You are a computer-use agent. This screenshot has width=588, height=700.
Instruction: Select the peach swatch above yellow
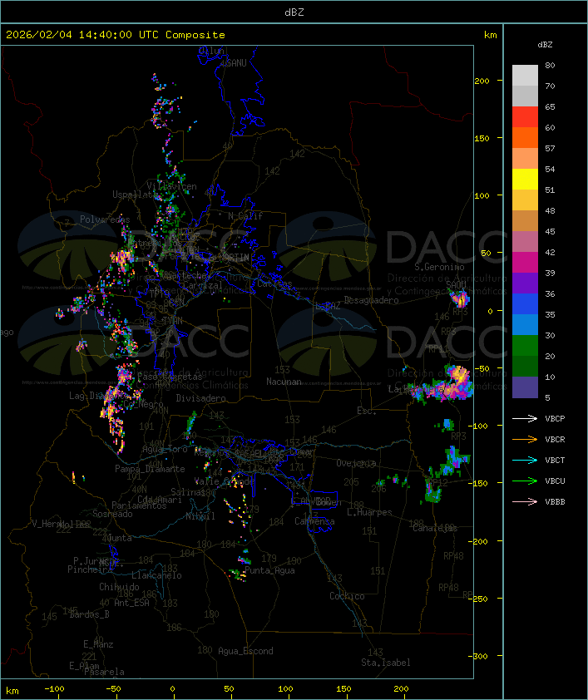click(525, 158)
